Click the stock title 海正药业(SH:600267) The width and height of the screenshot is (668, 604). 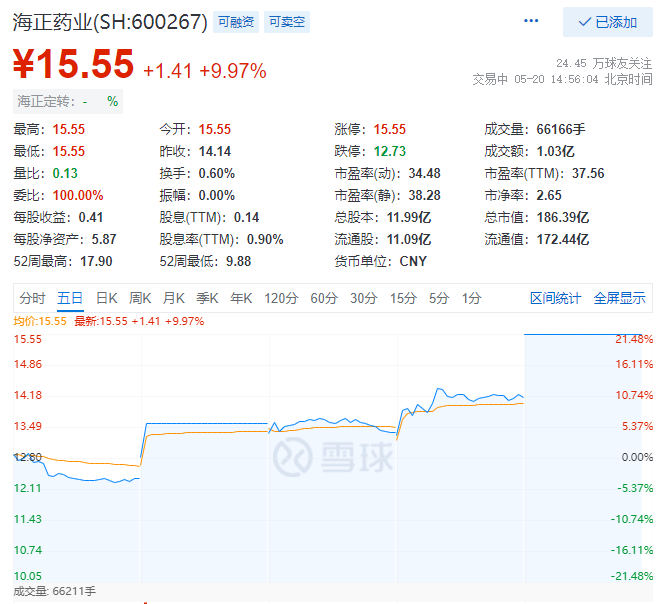[110, 22]
